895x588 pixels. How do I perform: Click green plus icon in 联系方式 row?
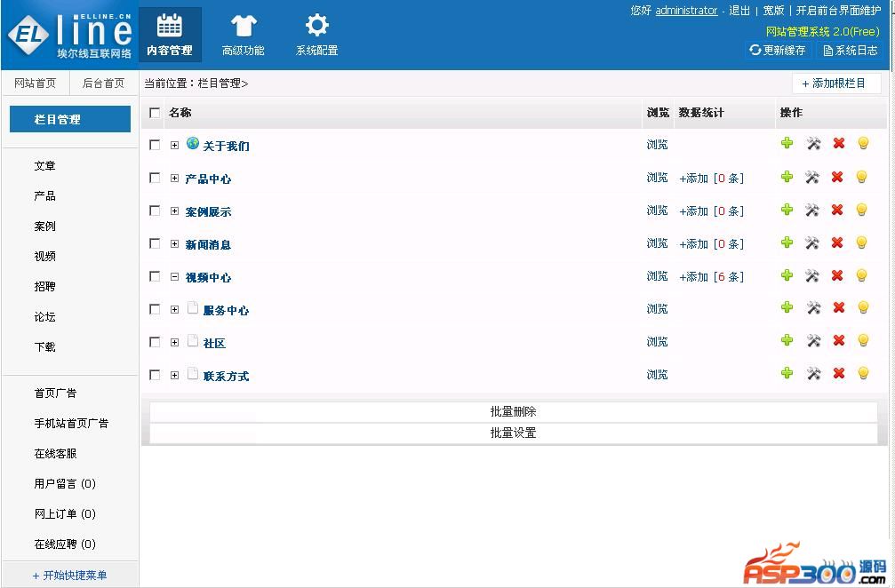tap(787, 373)
